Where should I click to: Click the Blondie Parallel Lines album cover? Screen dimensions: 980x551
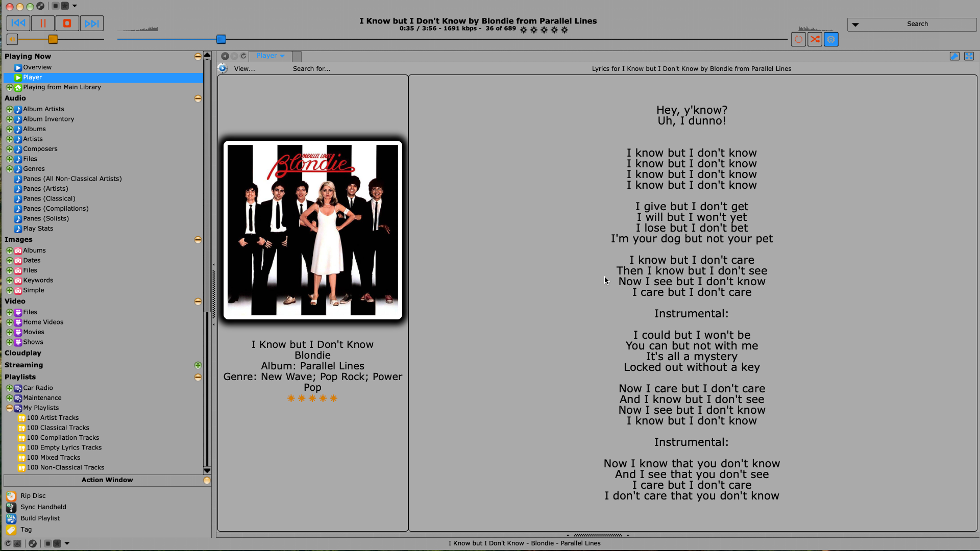click(313, 230)
